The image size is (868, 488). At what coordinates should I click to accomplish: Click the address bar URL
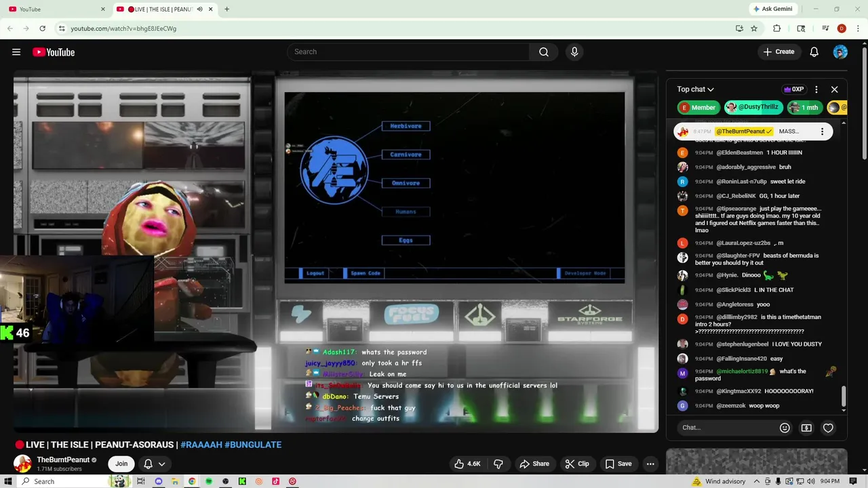123,28
